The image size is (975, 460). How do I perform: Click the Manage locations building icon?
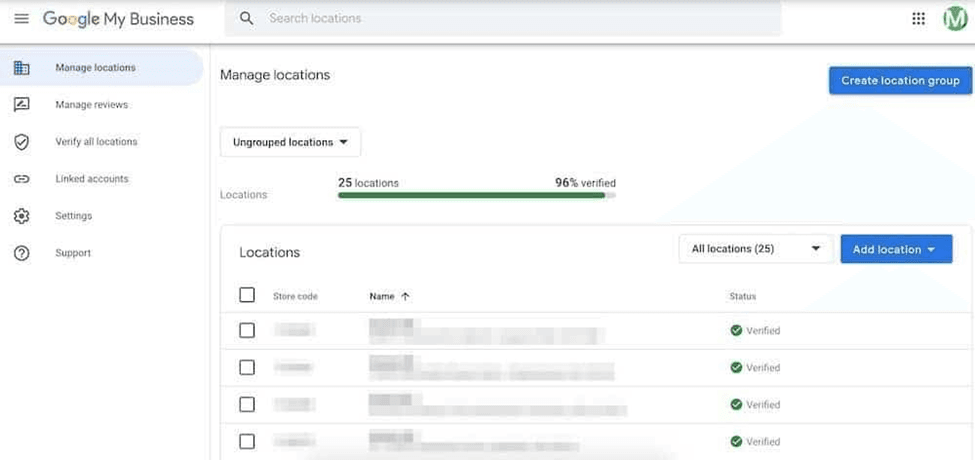(x=21, y=68)
